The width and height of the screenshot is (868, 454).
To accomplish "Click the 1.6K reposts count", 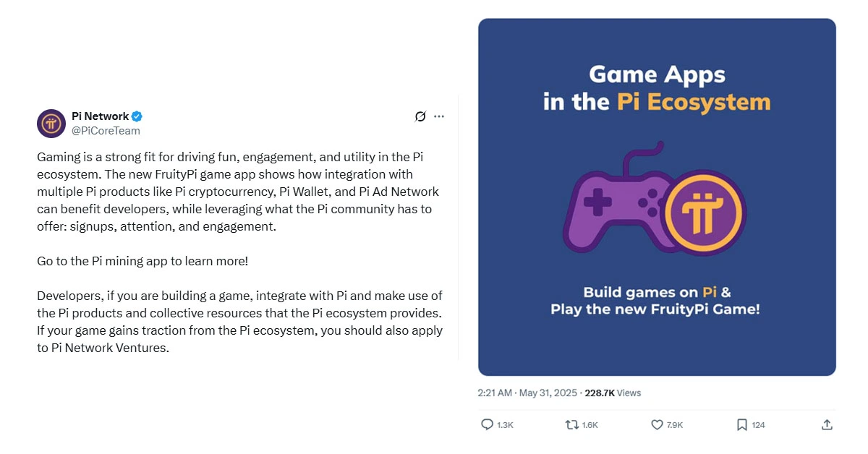I will 590,425.
